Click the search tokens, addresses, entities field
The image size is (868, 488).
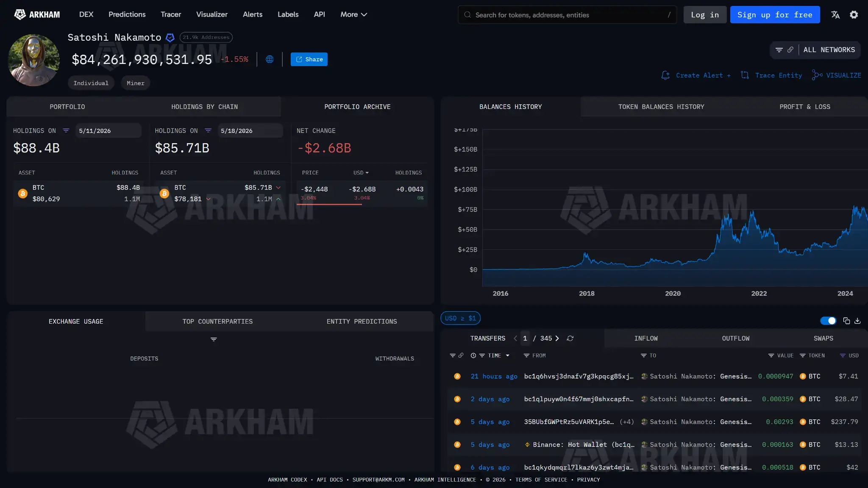tap(567, 15)
